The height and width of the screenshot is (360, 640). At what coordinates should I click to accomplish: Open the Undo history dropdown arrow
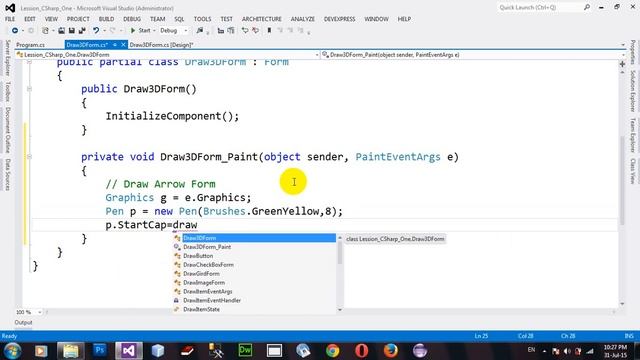tap(104, 31)
